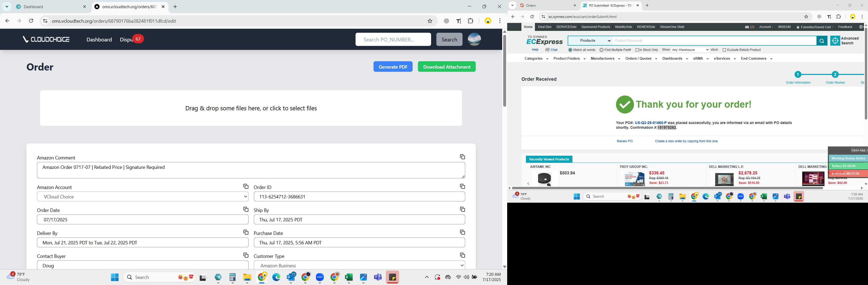Image resolution: width=868 pixels, height=285 pixels.
Task: Switch to the Orders browser tab
Action: [548, 5]
